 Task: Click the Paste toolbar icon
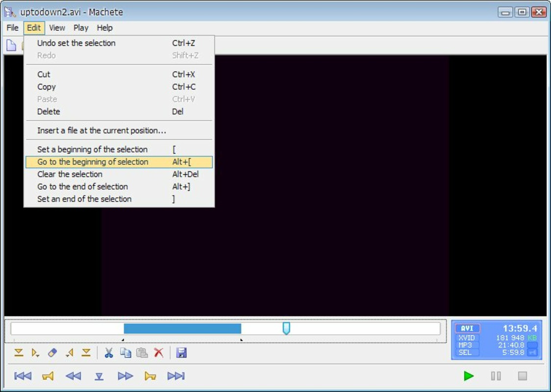tap(141, 352)
